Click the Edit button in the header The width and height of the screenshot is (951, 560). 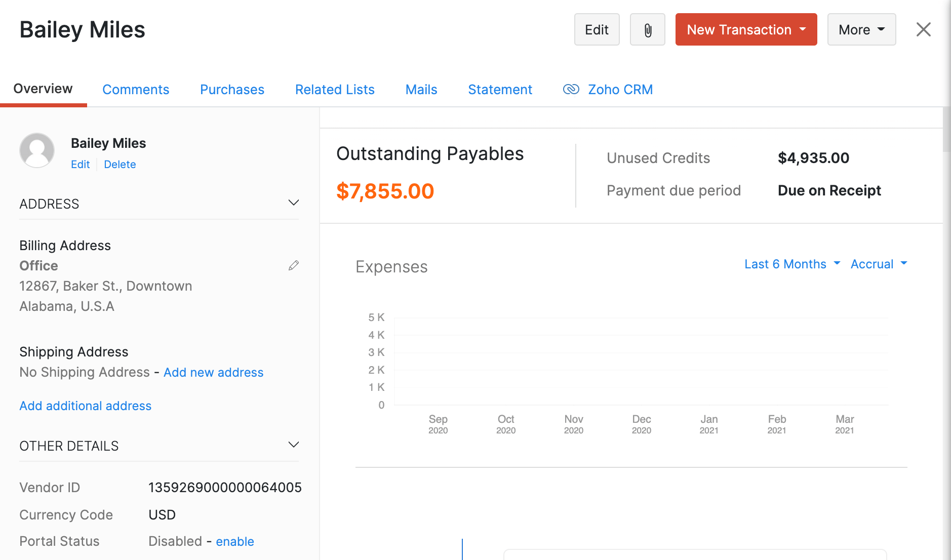pyautogui.click(x=597, y=30)
